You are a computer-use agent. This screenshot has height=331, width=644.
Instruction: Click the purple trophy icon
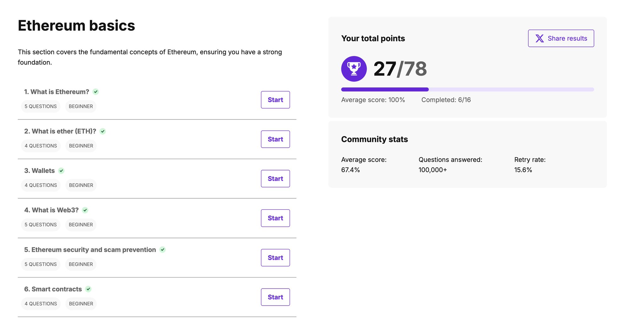(354, 69)
